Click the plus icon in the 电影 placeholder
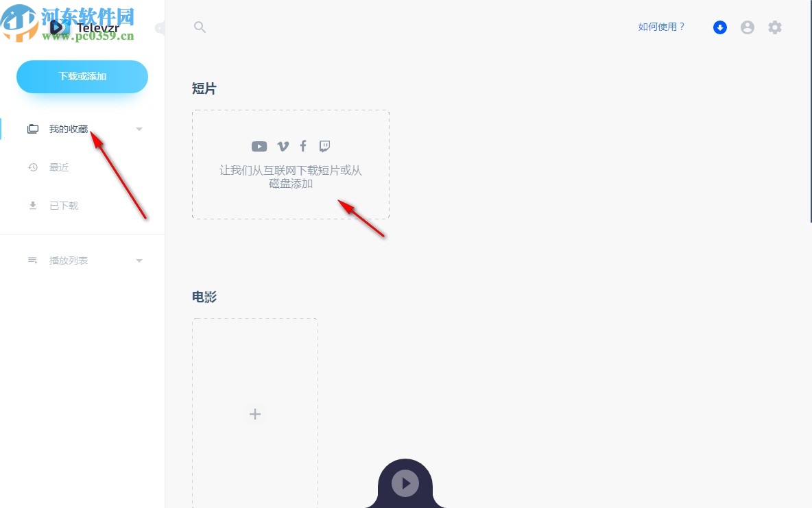 pos(255,414)
